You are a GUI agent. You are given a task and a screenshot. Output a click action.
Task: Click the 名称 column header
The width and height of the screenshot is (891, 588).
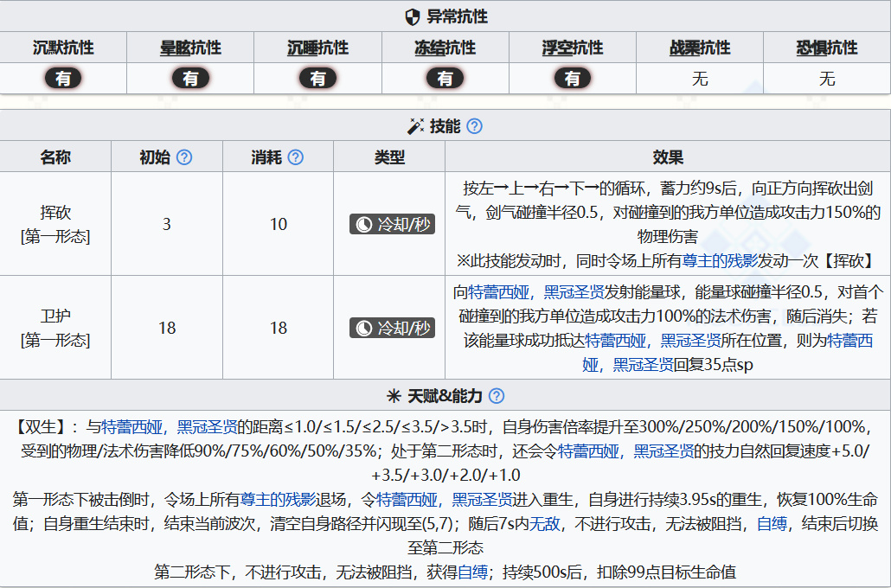55,157
